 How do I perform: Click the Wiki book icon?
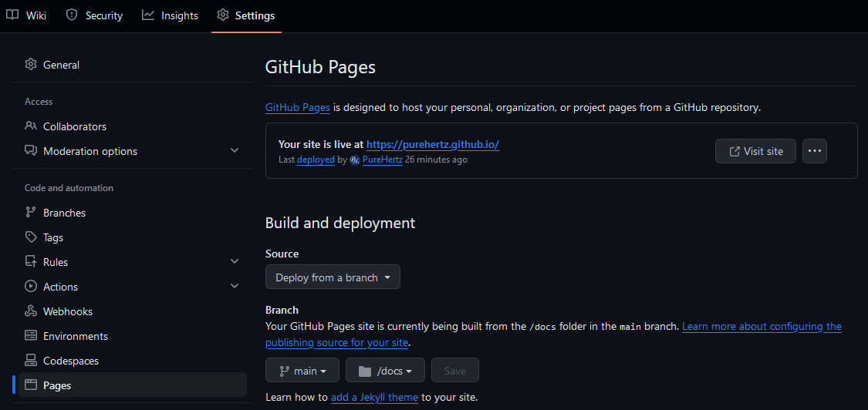click(12, 15)
